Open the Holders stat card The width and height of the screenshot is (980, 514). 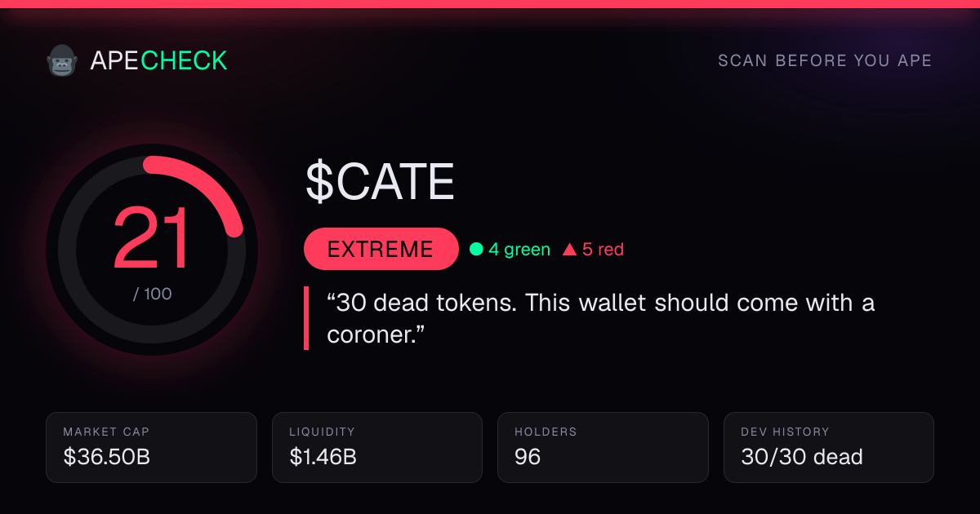603,447
